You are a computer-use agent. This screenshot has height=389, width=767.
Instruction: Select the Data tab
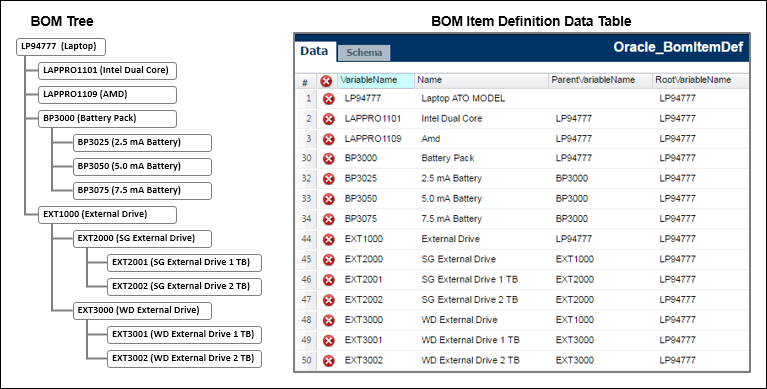click(314, 51)
